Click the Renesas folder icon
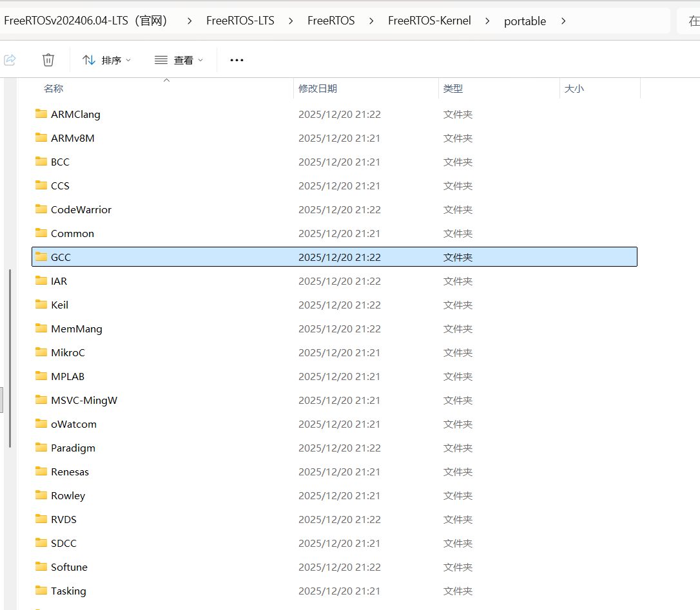The height and width of the screenshot is (610, 700). pyautogui.click(x=41, y=472)
